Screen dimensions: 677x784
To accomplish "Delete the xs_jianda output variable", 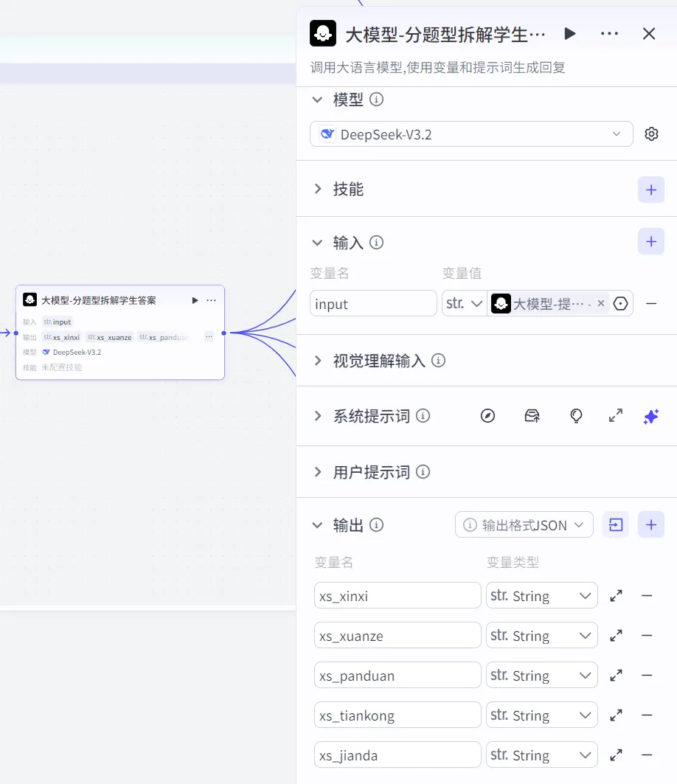I will click(647, 755).
